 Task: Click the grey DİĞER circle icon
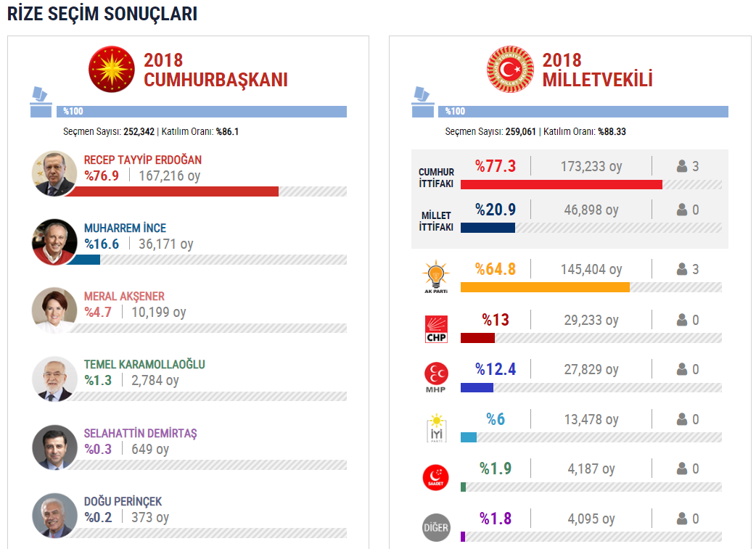tap(436, 527)
